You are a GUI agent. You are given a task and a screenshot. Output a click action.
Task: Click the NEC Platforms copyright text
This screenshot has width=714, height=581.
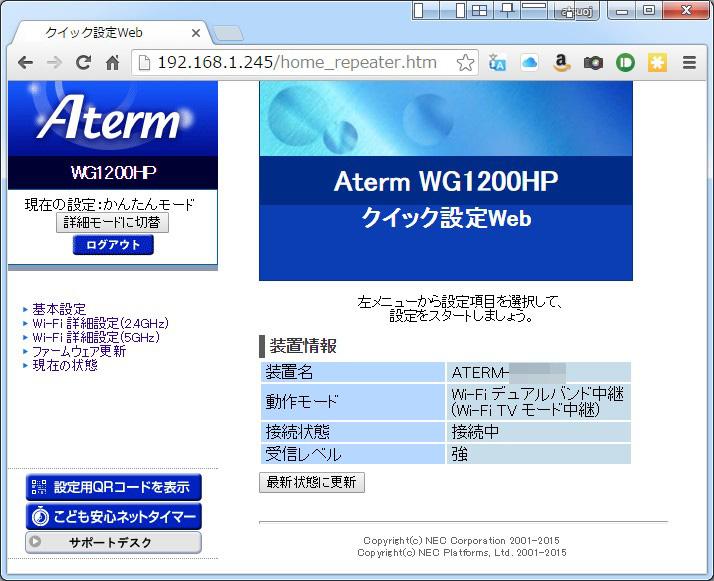462,552
